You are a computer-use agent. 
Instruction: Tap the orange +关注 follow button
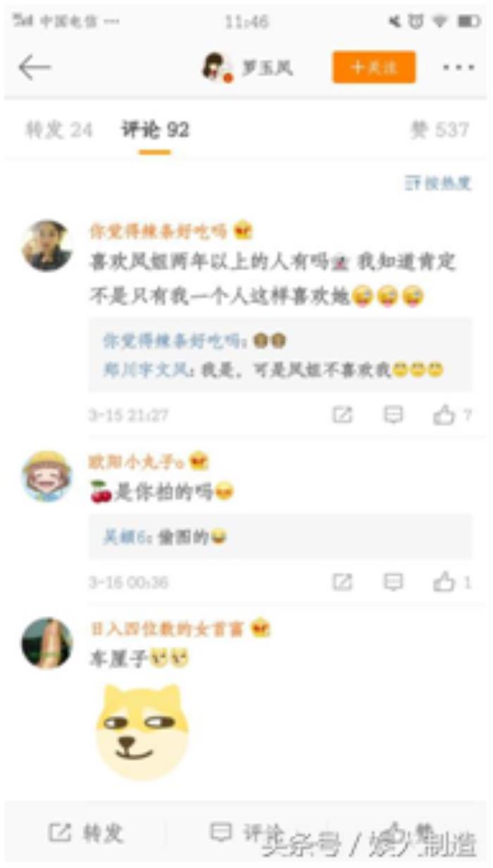[x=374, y=68]
